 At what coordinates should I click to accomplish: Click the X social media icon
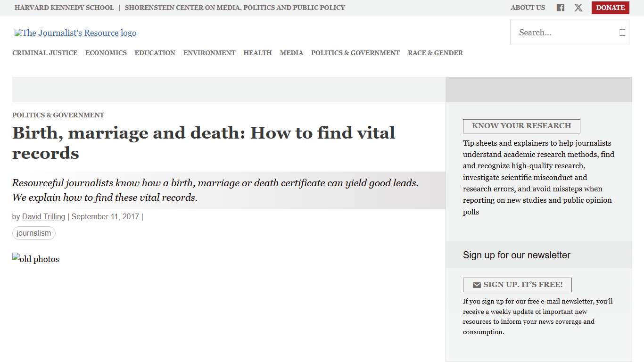[578, 8]
